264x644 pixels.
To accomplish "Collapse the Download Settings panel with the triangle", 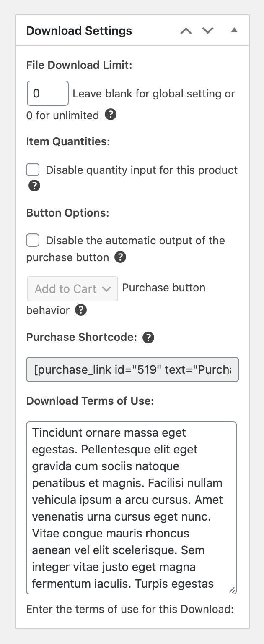I will coord(234,30).
